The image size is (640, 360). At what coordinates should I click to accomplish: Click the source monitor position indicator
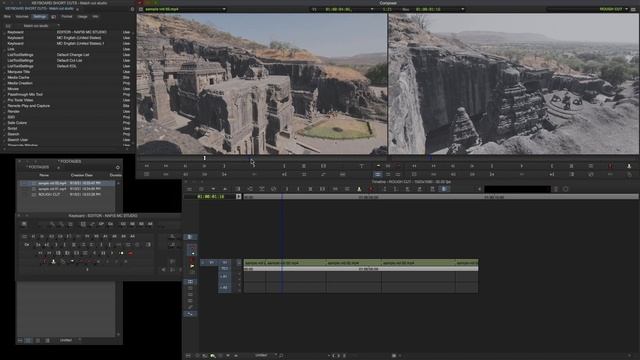pos(204,158)
